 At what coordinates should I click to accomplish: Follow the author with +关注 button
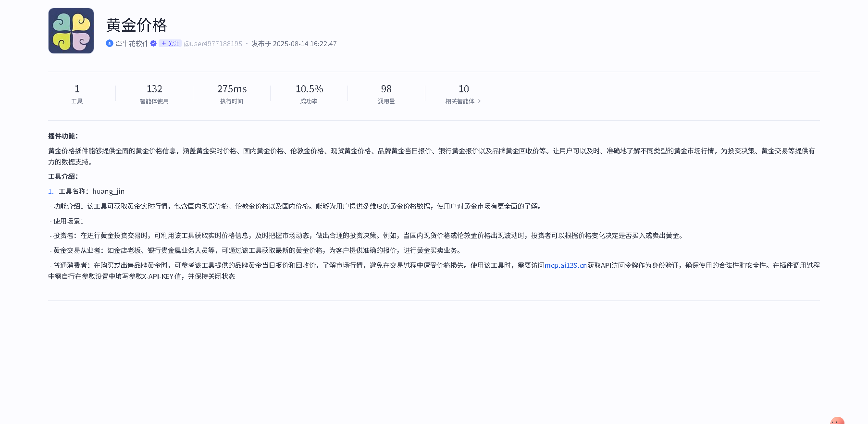point(170,43)
